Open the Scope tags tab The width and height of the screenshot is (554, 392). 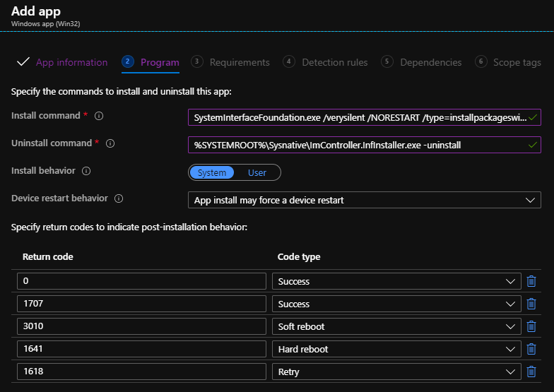517,62
